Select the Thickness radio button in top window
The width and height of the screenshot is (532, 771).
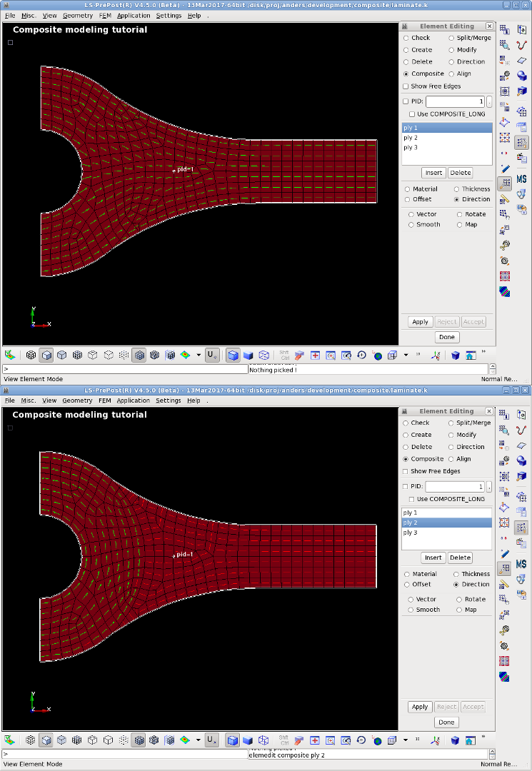458,189
